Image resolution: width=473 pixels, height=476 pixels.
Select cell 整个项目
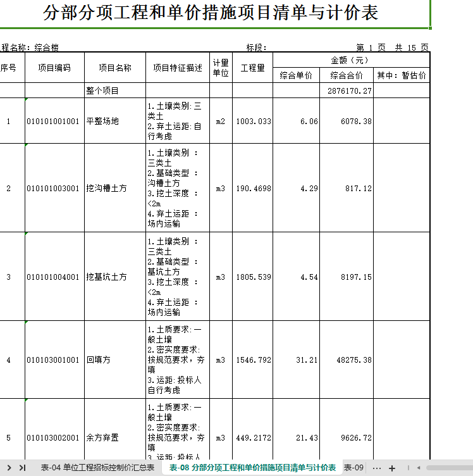pos(115,91)
